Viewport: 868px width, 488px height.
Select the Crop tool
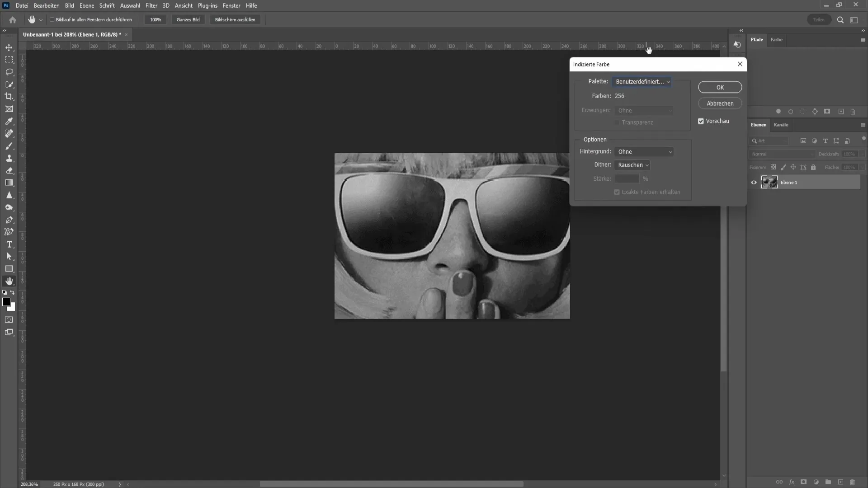click(x=9, y=96)
